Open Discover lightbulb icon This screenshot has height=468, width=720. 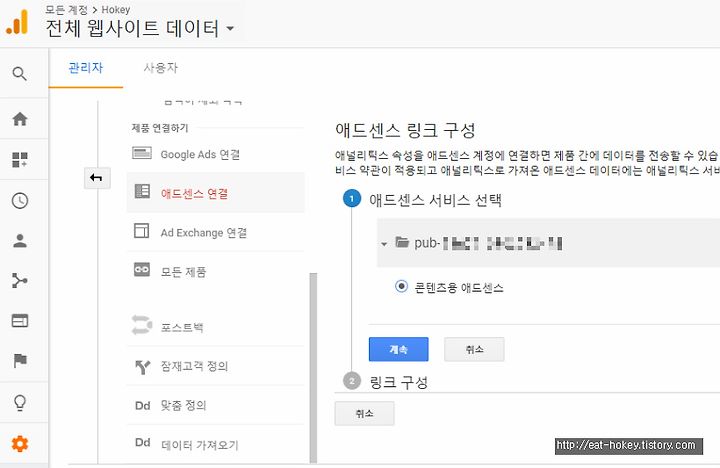20,403
